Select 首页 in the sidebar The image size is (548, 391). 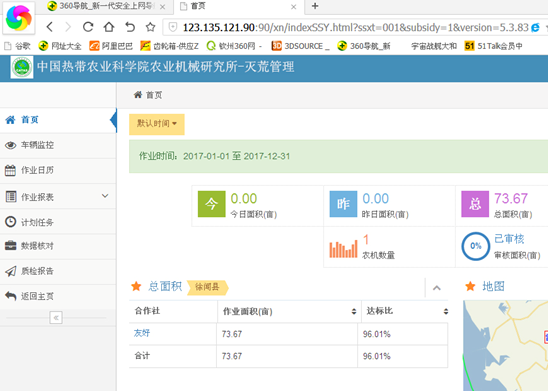[58, 120]
